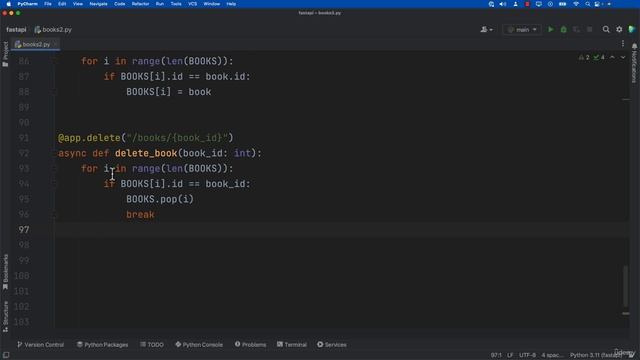Open the Window menu

(x=211, y=4)
